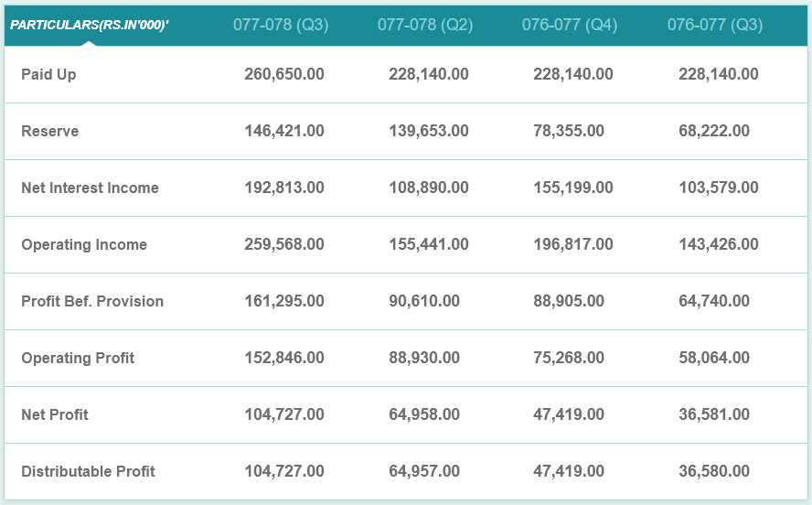The width and height of the screenshot is (812, 505).
Task: Click Distributable Profit value 36,580.00
Action: 714,471
